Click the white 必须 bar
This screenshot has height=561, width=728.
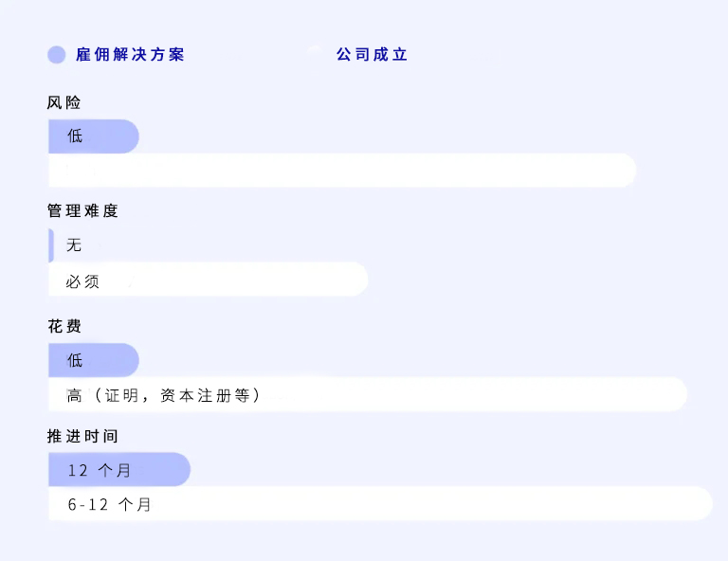(x=209, y=280)
